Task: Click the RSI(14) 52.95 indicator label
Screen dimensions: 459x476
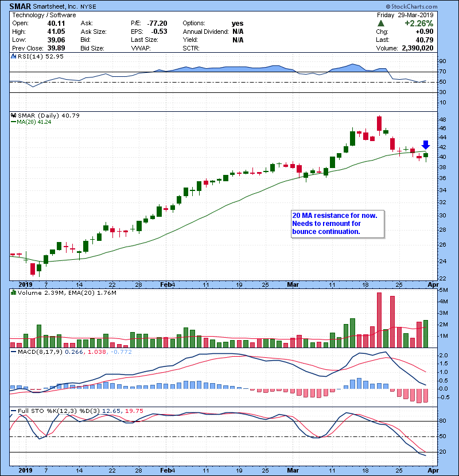Action: (x=41, y=56)
